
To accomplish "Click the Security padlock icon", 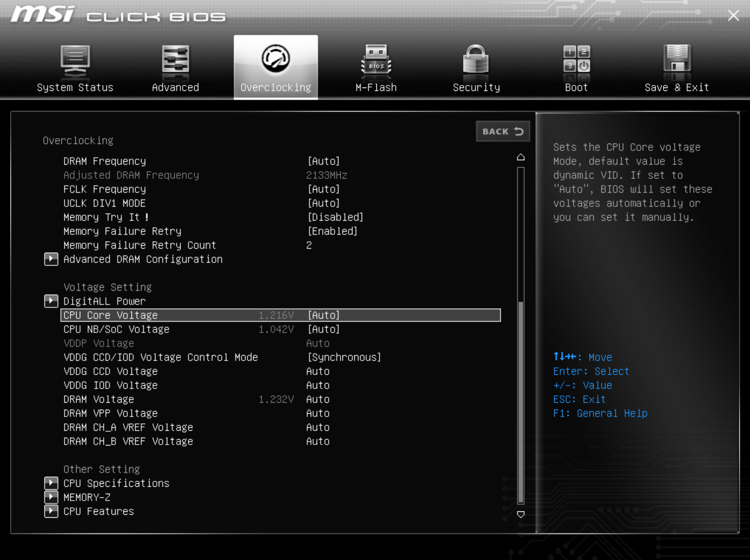I will point(475,66).
